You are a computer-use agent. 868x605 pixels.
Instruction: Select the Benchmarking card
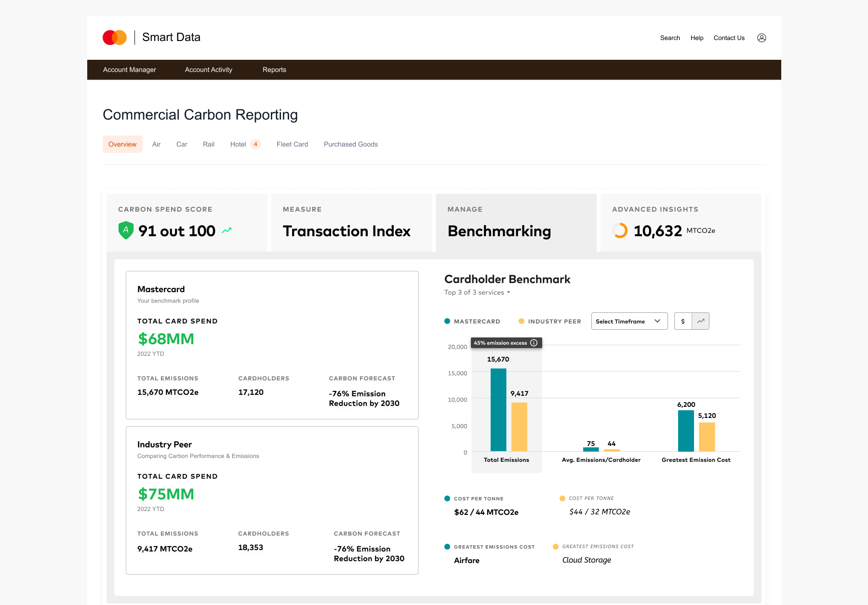click(516, 222)
